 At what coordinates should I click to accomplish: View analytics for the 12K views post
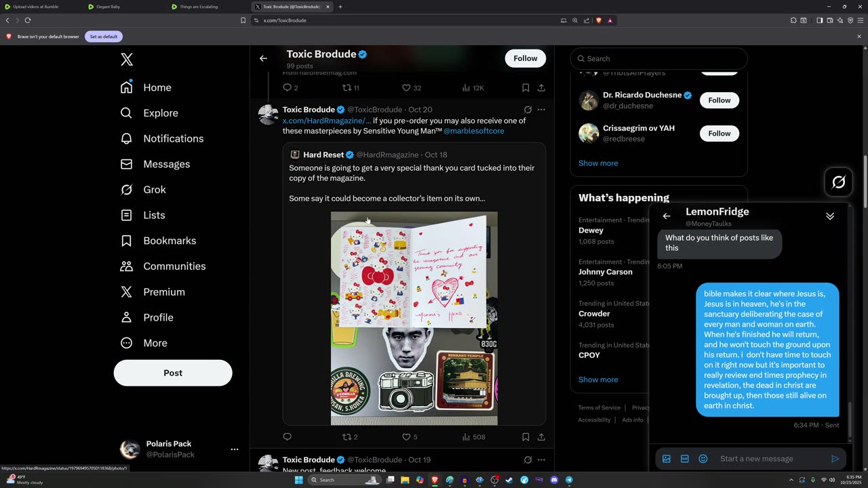coord(473,87)
